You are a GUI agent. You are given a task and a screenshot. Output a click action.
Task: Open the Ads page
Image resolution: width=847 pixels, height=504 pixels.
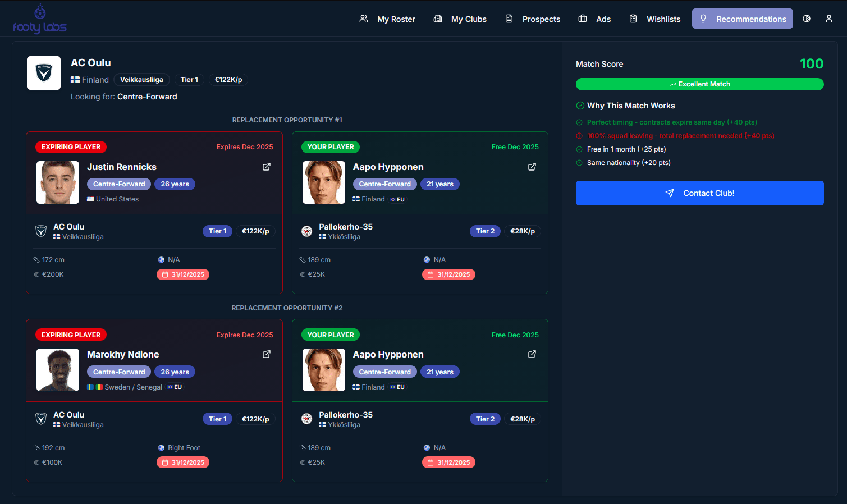click(594, 19)
